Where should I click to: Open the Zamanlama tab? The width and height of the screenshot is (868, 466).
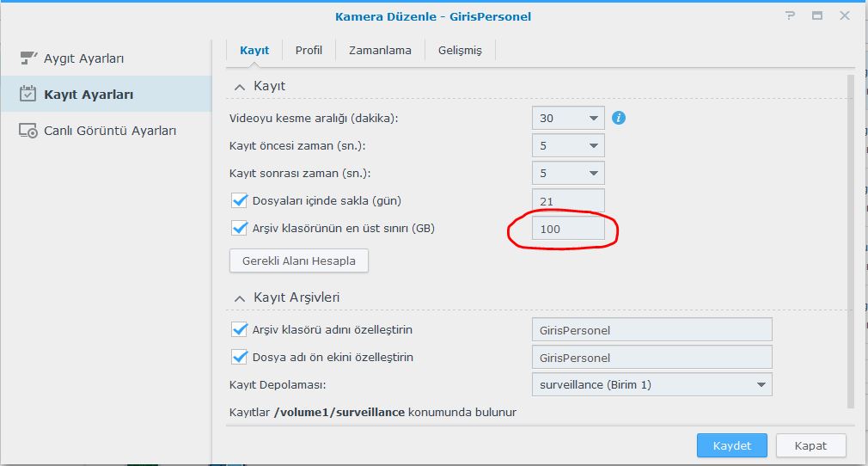point(380,50)
